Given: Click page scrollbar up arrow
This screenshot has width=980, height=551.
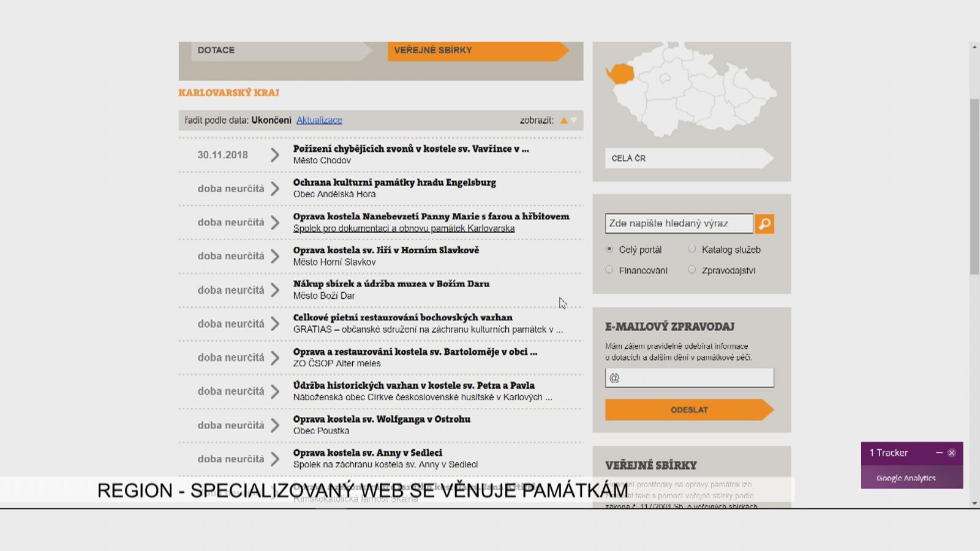Looking at the screenshot, I should click(974, 47).
